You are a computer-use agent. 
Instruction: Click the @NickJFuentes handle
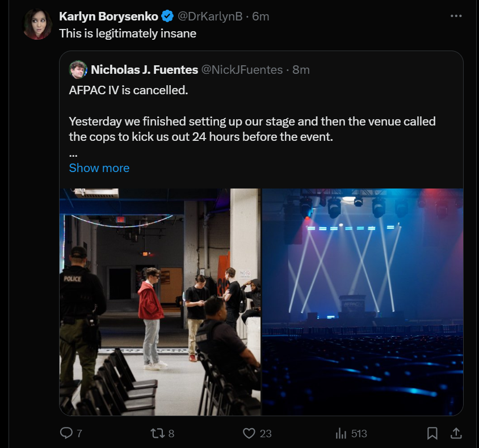pyautogui.click(x=242, y=70)
